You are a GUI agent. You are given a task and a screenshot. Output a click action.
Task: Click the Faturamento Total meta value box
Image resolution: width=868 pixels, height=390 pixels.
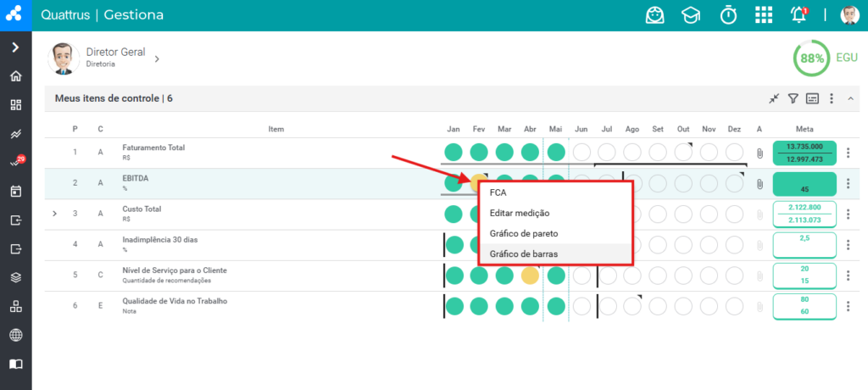tap(804, 153)
